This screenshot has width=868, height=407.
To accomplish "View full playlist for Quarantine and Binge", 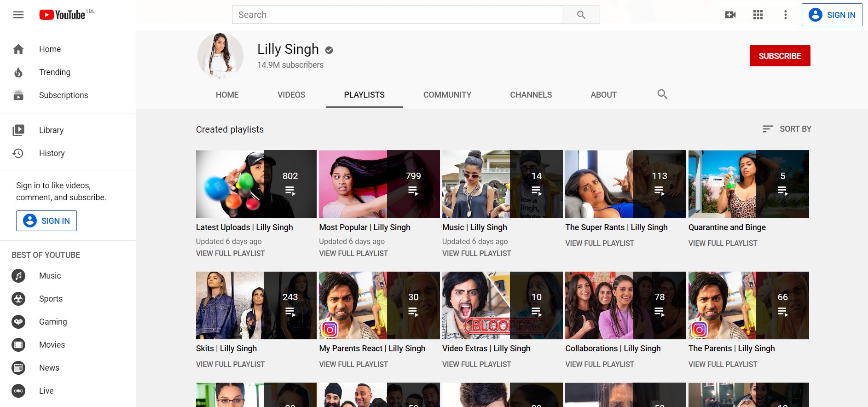I will tap(723, 243).
